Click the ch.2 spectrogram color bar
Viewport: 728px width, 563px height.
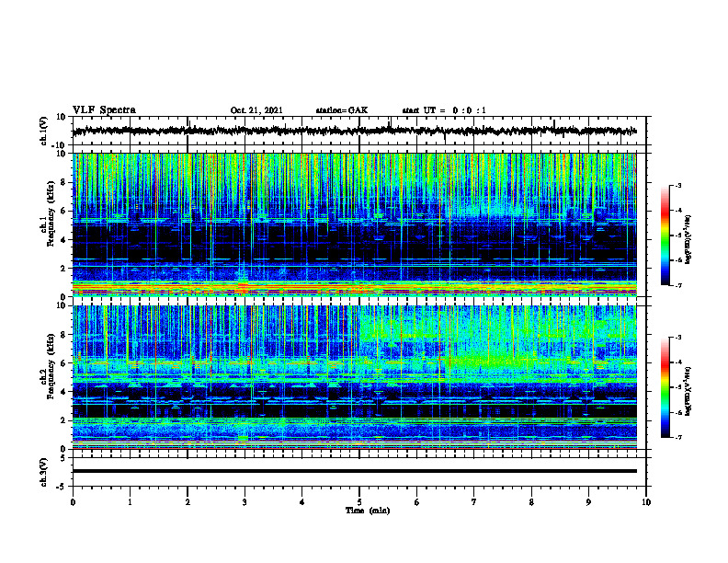pos(665,387)
